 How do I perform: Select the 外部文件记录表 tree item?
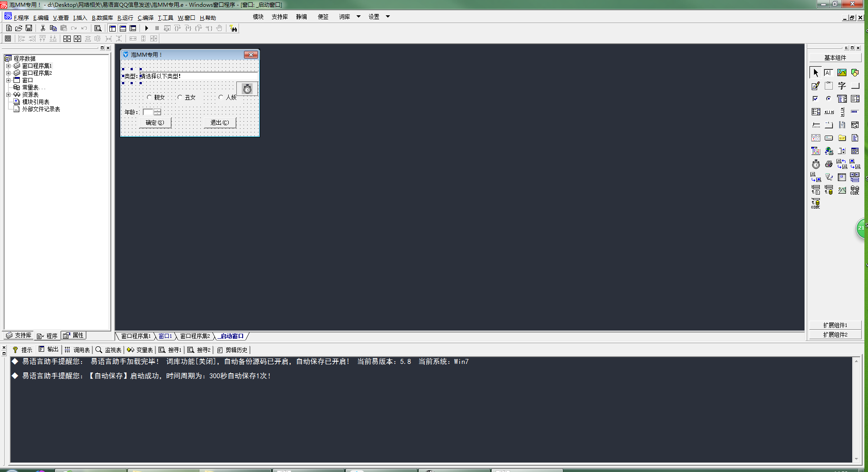tap(36, 109)
